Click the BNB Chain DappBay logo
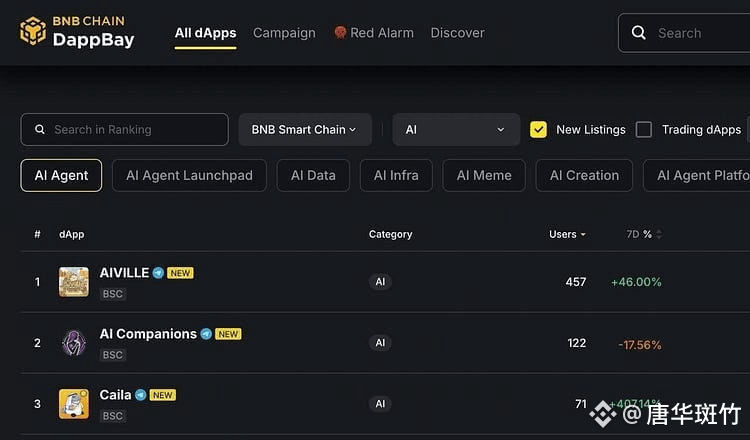 coord(77,32)
